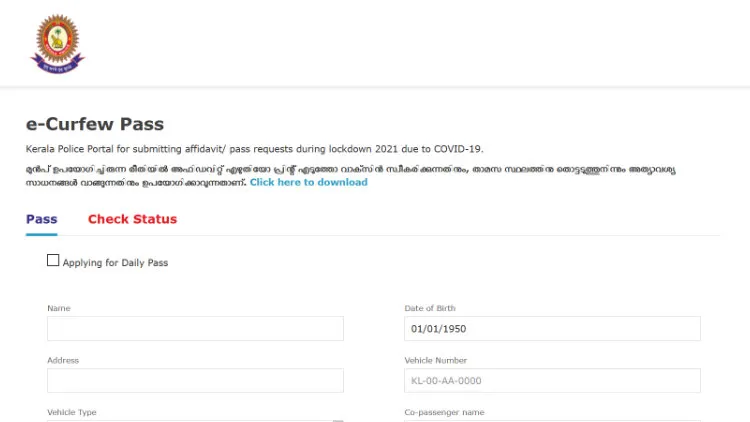The height and width of the screenshot is (422, 750).
Task: Click the Vehicle Number label
Action: click(436, 360)
